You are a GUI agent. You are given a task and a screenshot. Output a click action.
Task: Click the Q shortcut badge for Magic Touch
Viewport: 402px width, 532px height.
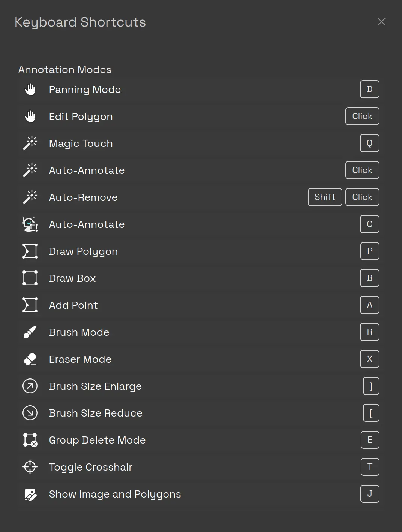point(370,143)
